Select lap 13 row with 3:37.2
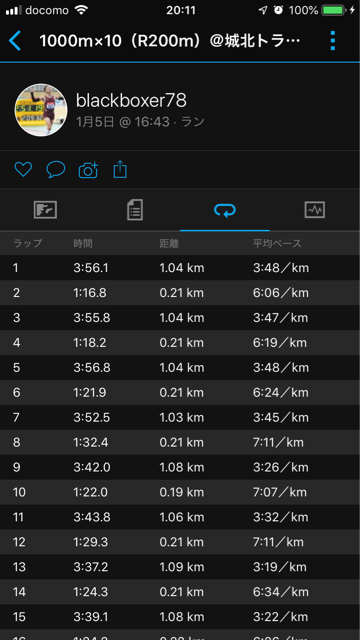360x640 pixels. point(180,567)
